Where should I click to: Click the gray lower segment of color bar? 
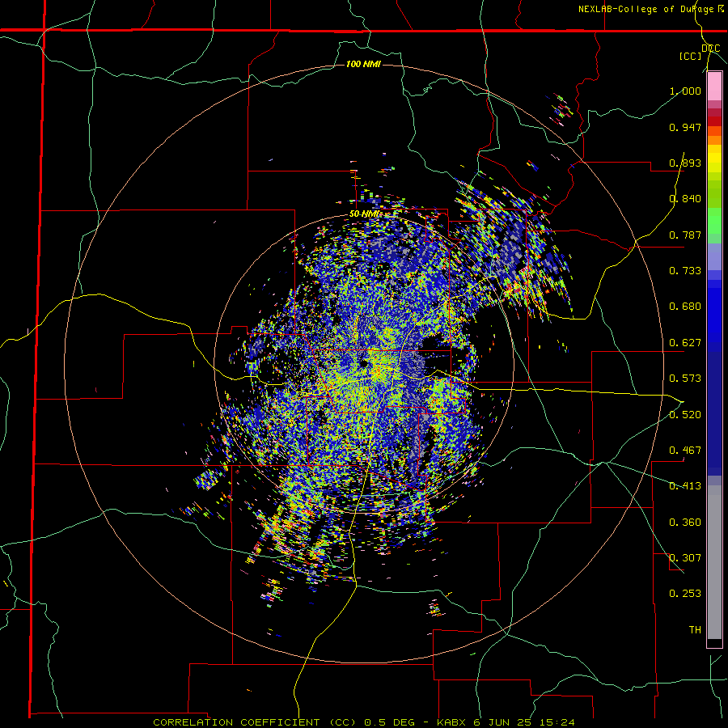(714, 562)
